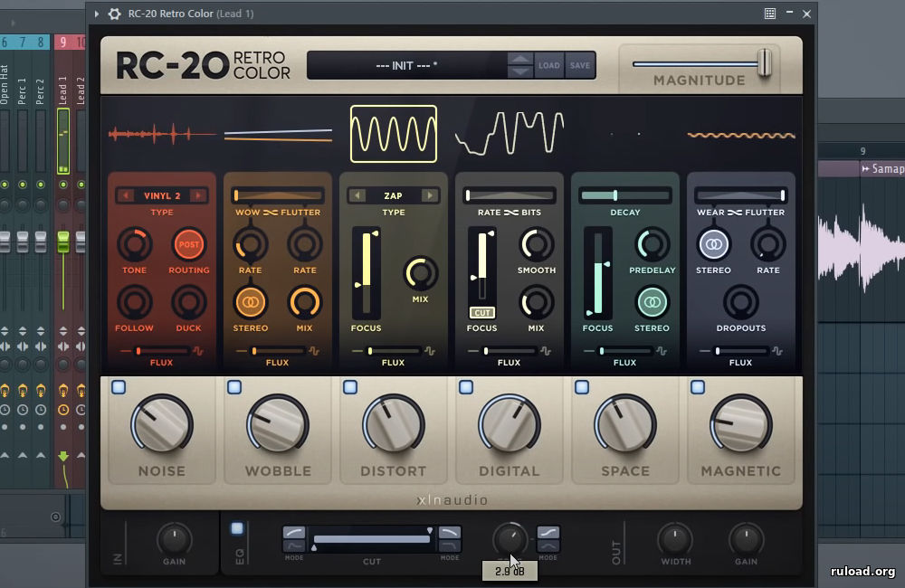Screen dimensions: 905x588
Task: Click the large WOBBLE amount knob
Action: [x=278, y=424]
